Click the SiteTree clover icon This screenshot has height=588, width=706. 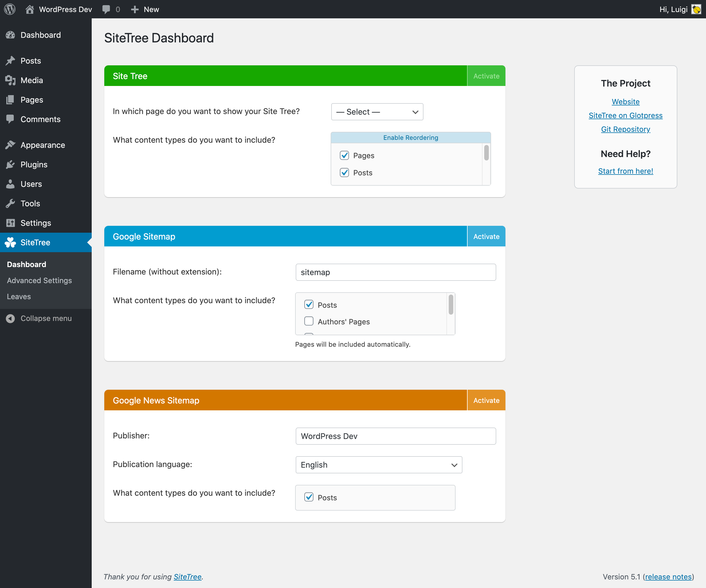(x=10, y=242)
